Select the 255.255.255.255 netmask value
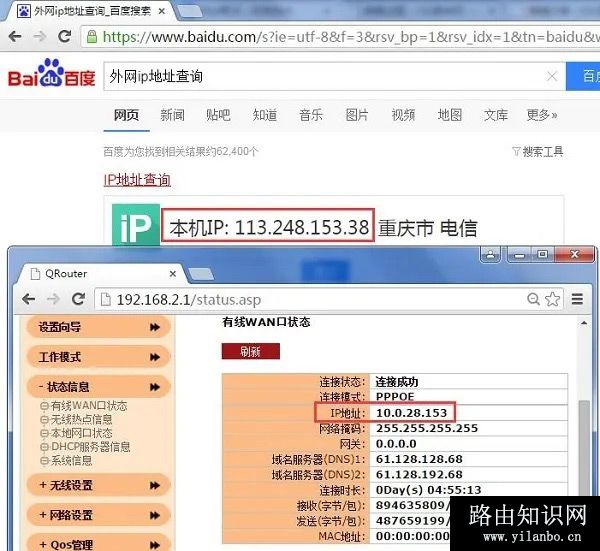Viewport: 600px width, 551px height. [427, 428]
